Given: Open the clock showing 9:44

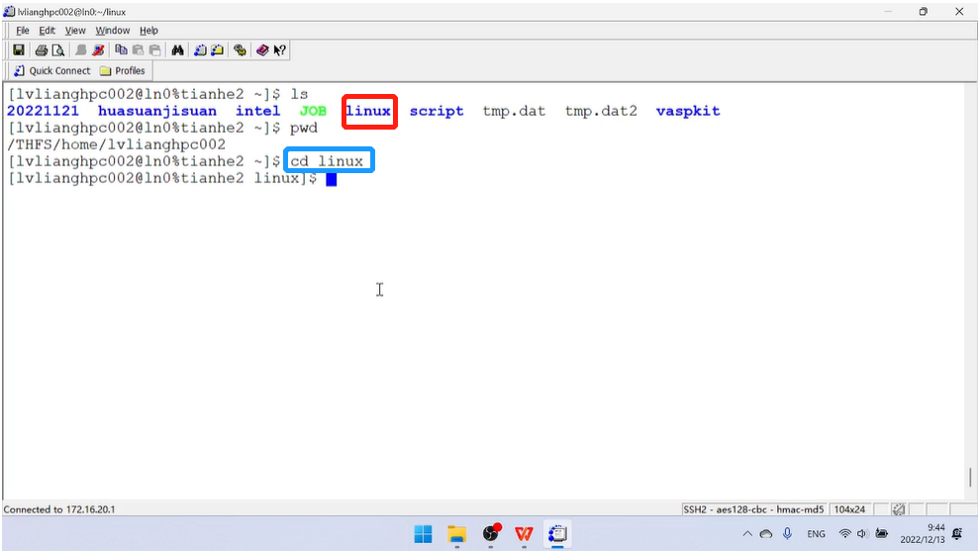Looking at the screenshot, I should coord(923,533).
